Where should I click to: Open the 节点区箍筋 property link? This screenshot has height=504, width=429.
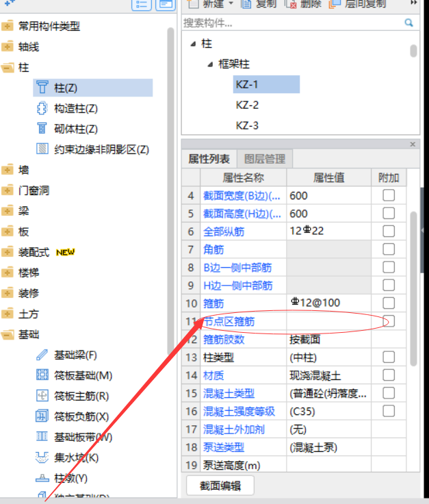click(x=229, y=321)
